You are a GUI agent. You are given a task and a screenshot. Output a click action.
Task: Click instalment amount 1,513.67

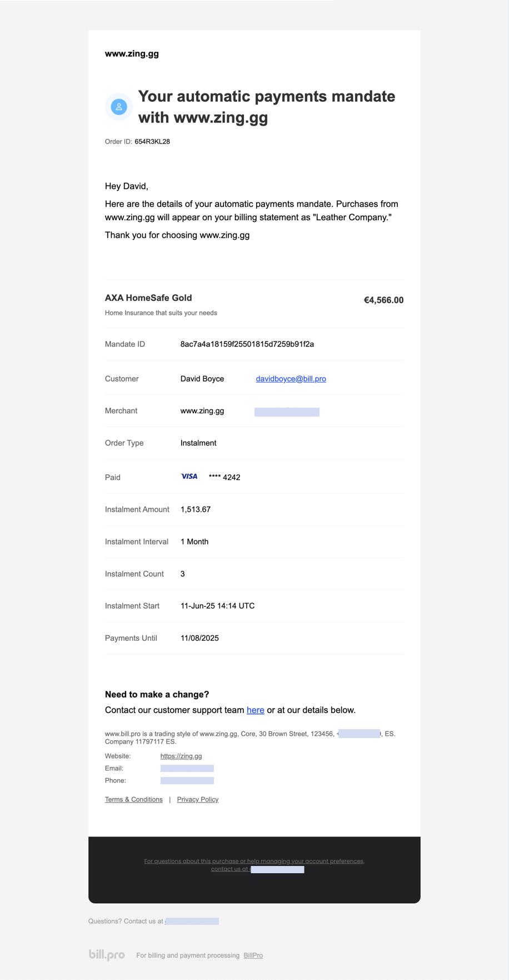click(196, 509)
